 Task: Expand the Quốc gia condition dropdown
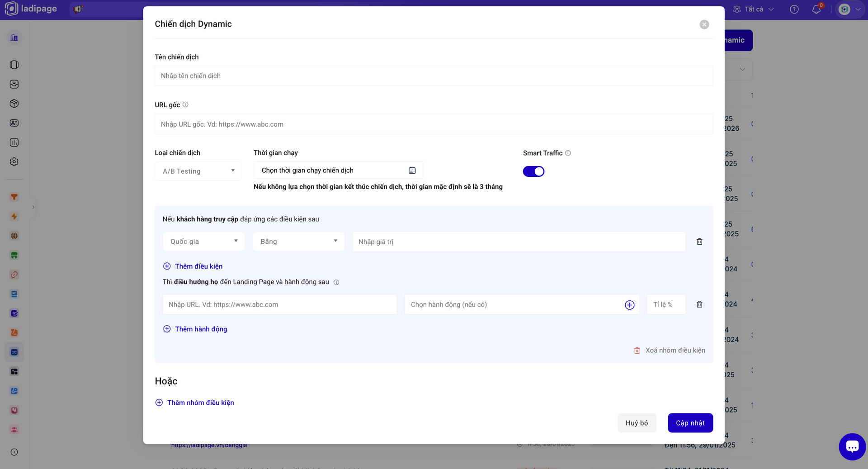click(203, 242)
